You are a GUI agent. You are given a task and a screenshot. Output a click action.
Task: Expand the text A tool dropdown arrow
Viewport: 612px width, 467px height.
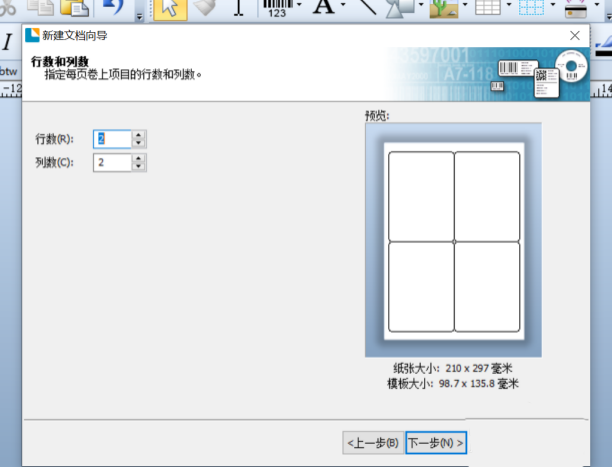pos(343,5)
